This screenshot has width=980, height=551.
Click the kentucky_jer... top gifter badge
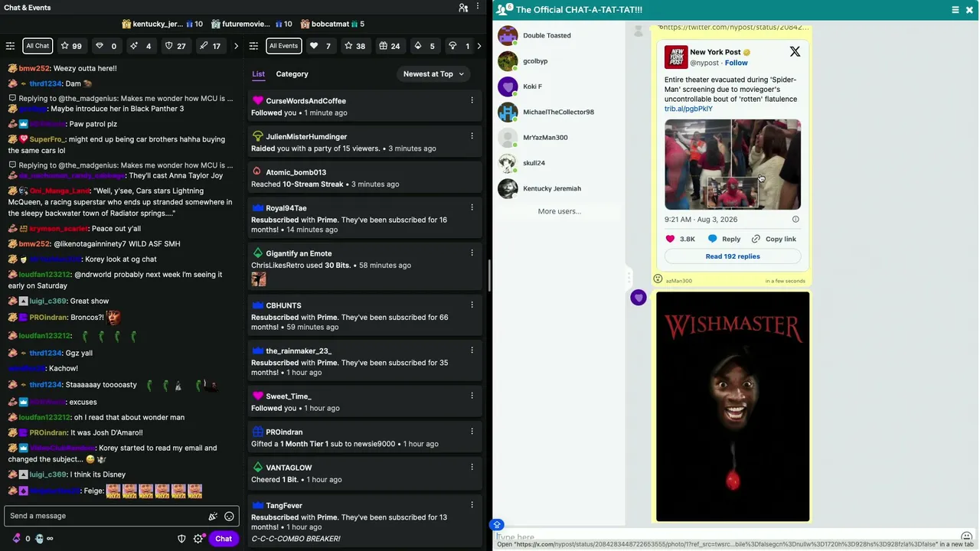point(162,24)
